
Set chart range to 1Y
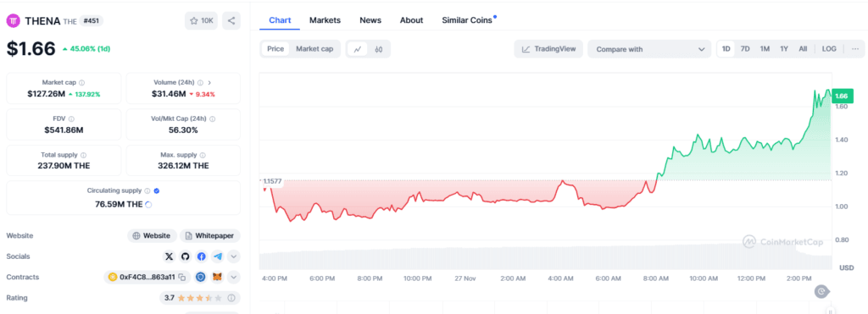[784, 48]
